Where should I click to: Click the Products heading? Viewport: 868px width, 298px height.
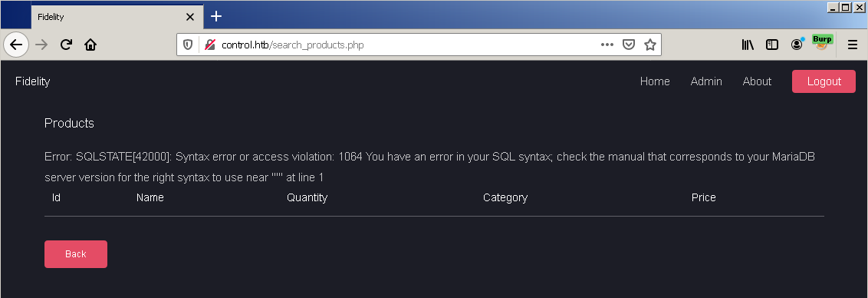click(69, 123)
